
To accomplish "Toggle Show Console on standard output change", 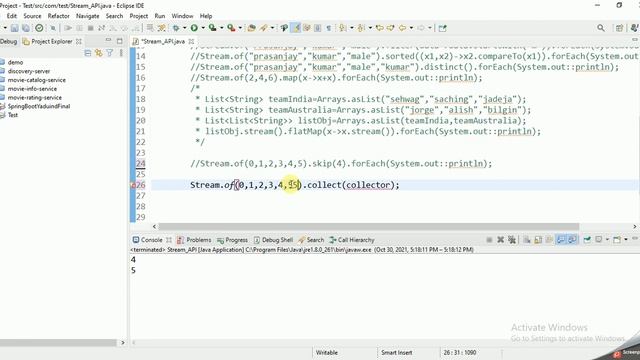I will click(x=561, y=240).
